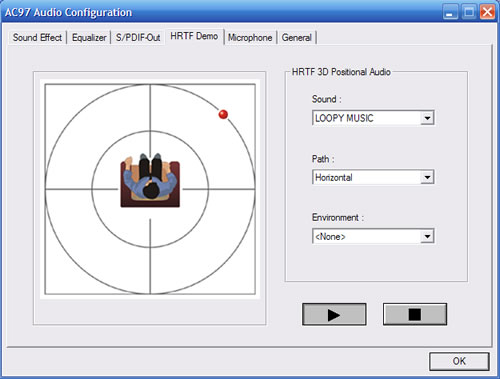Click the red sound source ball
Screen dimensions: 500x379
click(223, 114)
